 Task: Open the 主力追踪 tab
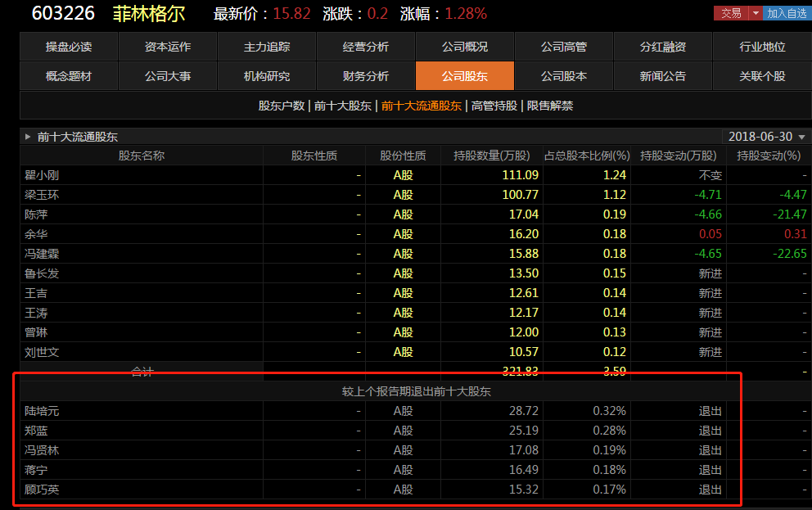[x=267, y=47]
